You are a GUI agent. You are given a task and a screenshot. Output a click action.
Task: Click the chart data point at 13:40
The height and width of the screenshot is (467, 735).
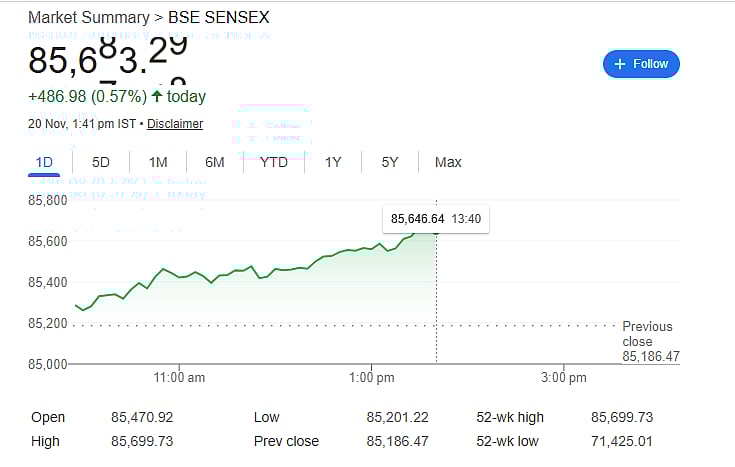436,232
